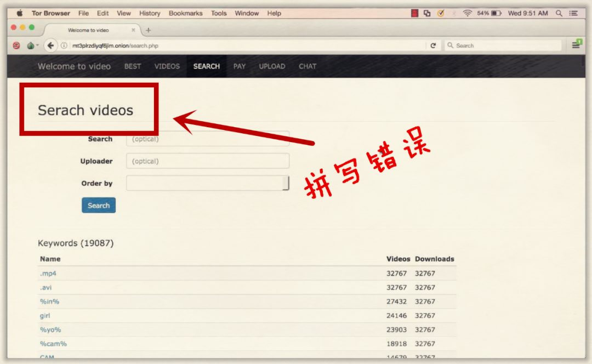This screenshot has height=364, width=592.
Task: Click the address bar URL
Action: [x=115, y=46]
